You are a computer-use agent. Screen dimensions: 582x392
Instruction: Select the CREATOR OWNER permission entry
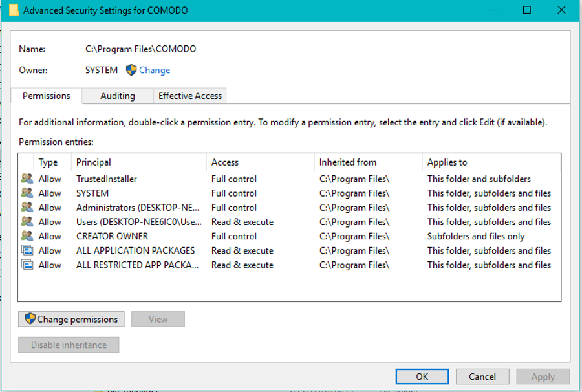(x=290, y=235)
